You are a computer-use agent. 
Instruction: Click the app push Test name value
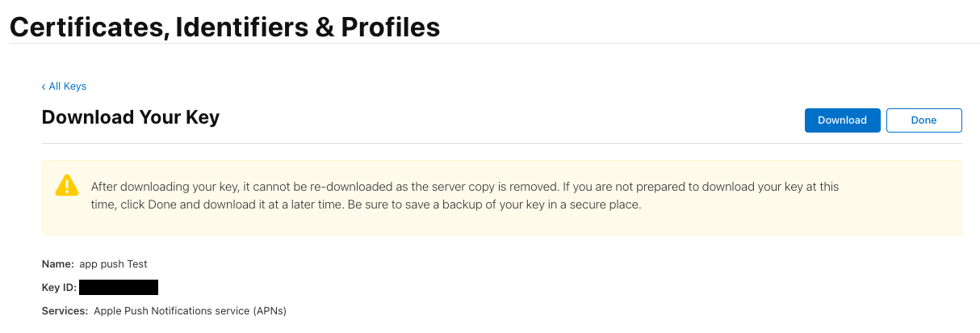click(114, 263)
